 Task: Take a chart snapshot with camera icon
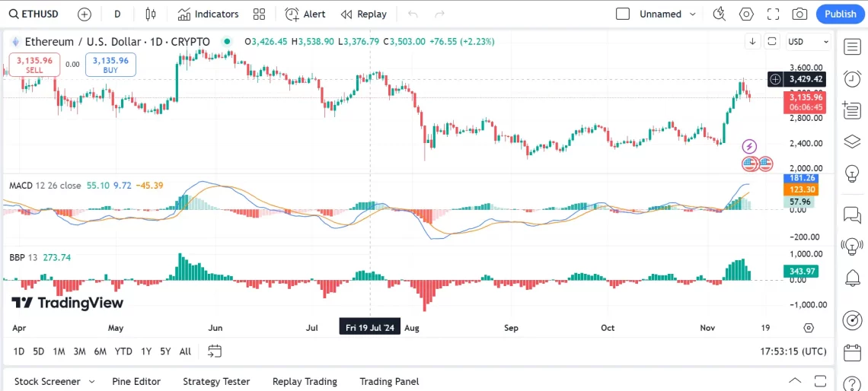799,14
